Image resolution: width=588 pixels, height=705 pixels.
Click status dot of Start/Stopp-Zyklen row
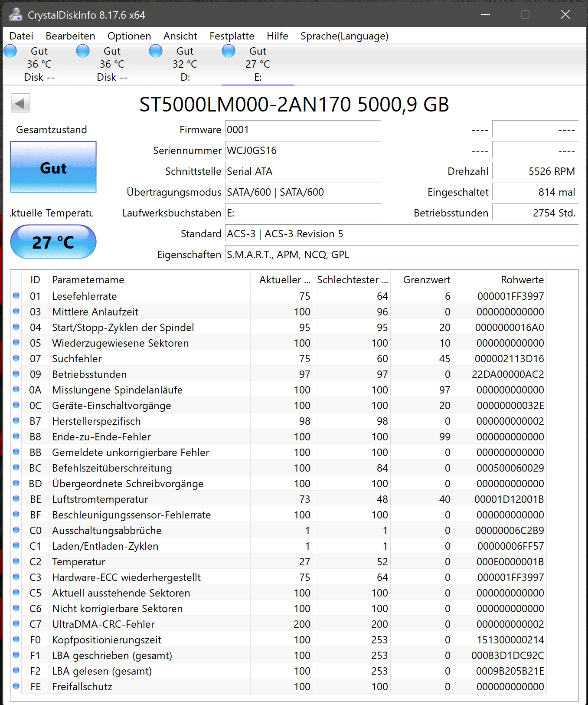point(16,327)
